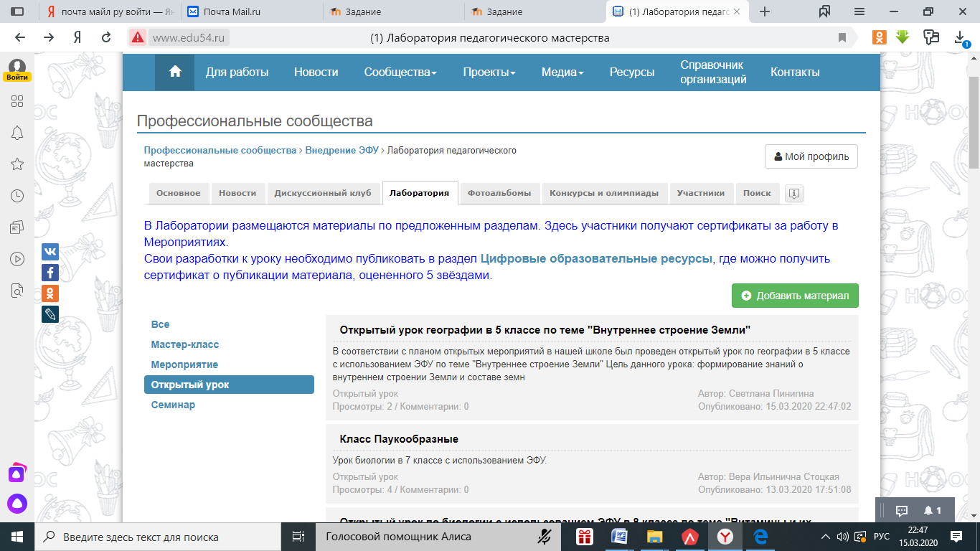980x551 pixels.
Task: Open the Windows Action Center icon
Action: pos(956,536)
